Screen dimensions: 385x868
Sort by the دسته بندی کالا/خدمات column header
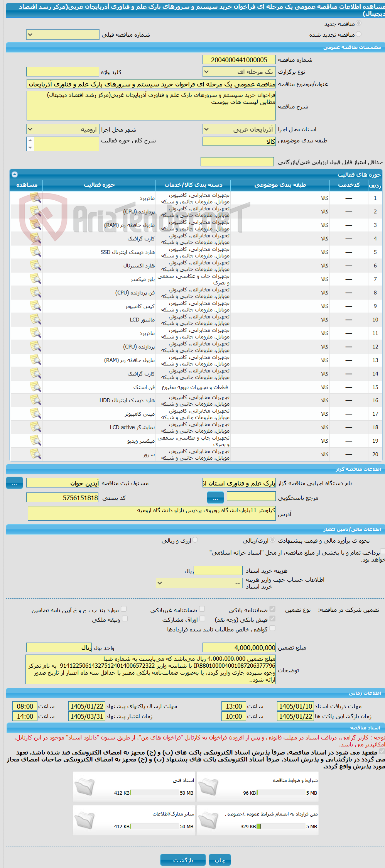[x=193, y=185]
